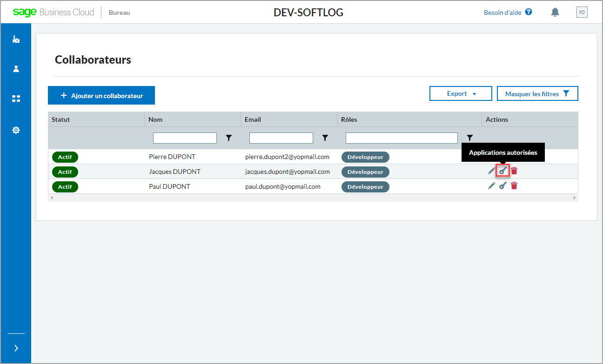The image size is (603, 364).
Task: Open authorized applications key for Paul DUPONT
Action: tap(502, 186)
